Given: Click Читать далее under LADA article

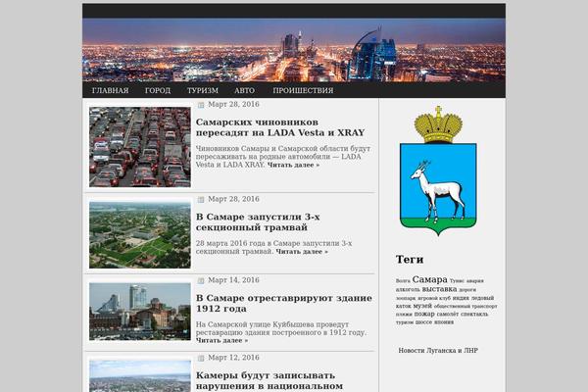Looking at the screenshot, I should tap(293, 165).
